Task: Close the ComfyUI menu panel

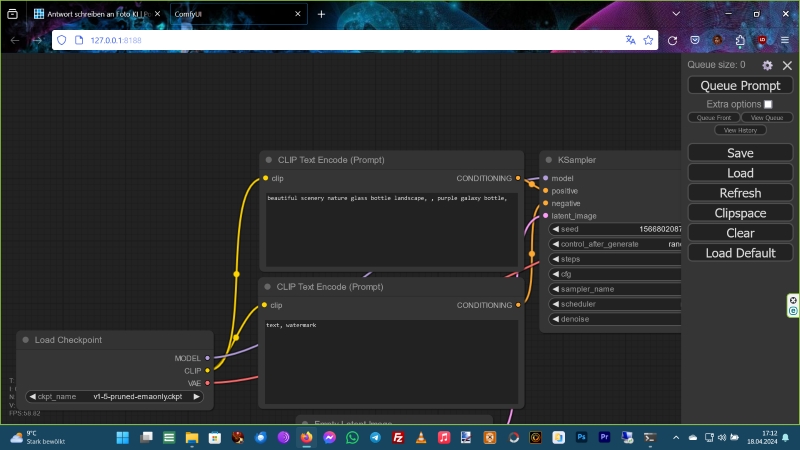Action: click(x=787, y=65)
